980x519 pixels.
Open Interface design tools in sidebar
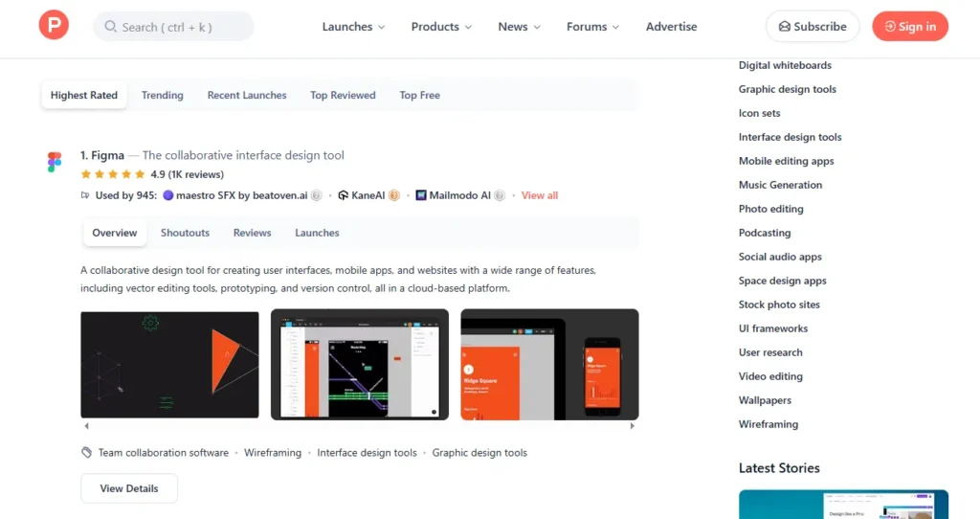click(x=790, y=137)
